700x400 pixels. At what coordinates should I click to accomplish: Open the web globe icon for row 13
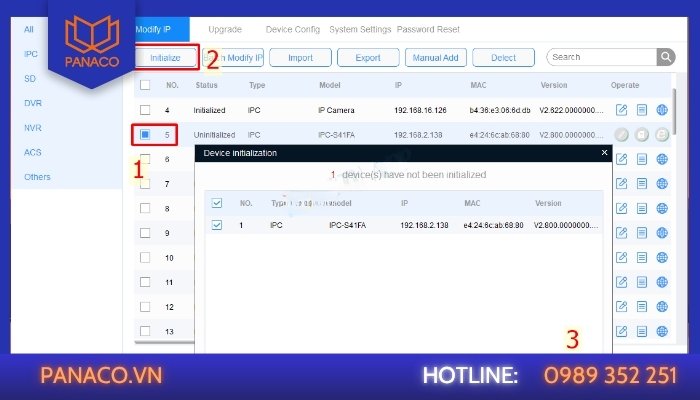click(662, 331)
